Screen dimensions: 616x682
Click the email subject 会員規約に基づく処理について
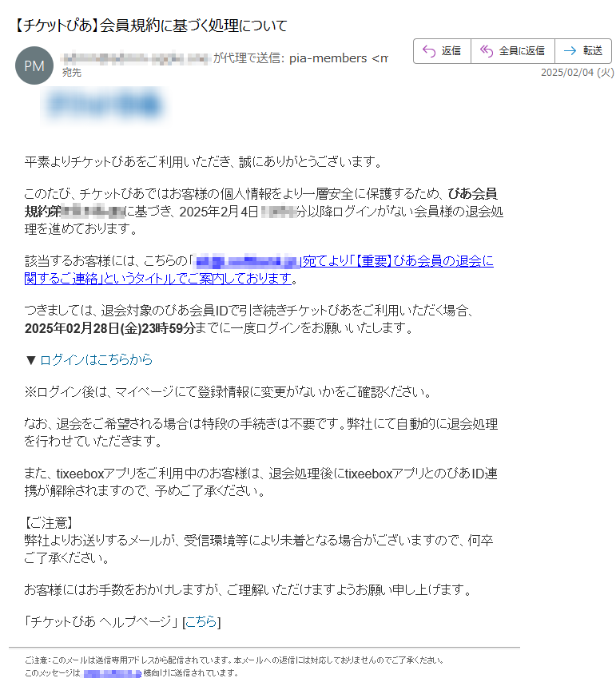[x=193, y=26]
